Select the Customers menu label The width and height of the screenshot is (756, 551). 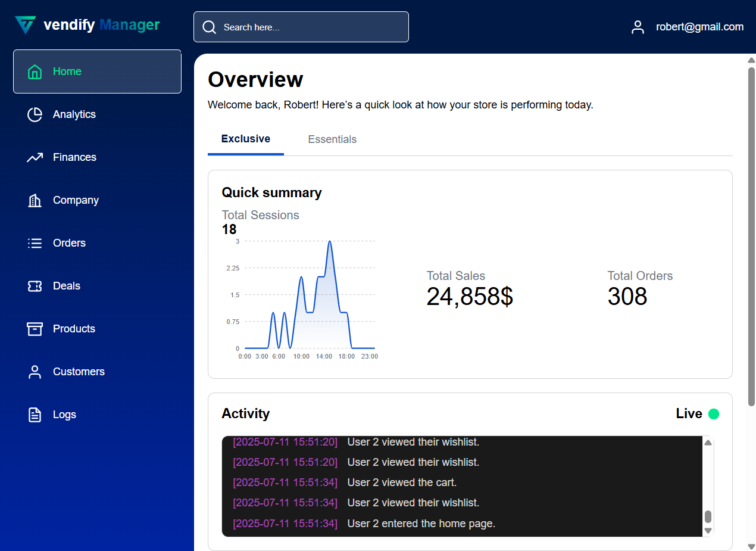[x=79, y=372]
